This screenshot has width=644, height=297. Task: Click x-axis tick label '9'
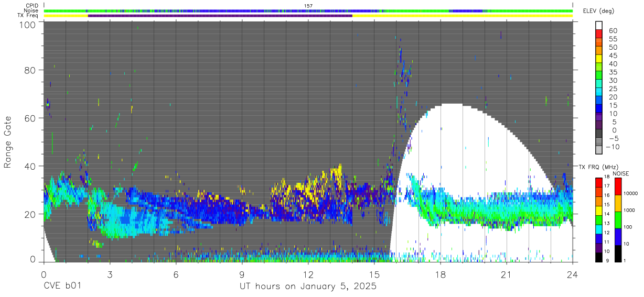tap(242, 274)
